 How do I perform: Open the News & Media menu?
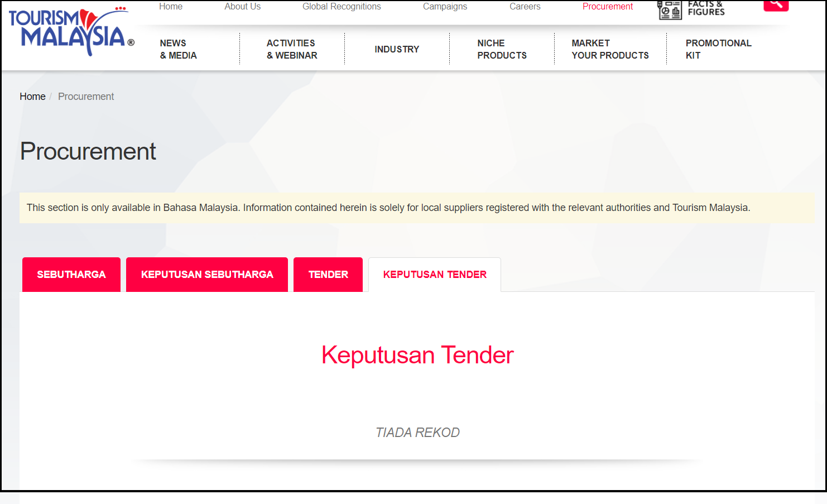[179, 49]
